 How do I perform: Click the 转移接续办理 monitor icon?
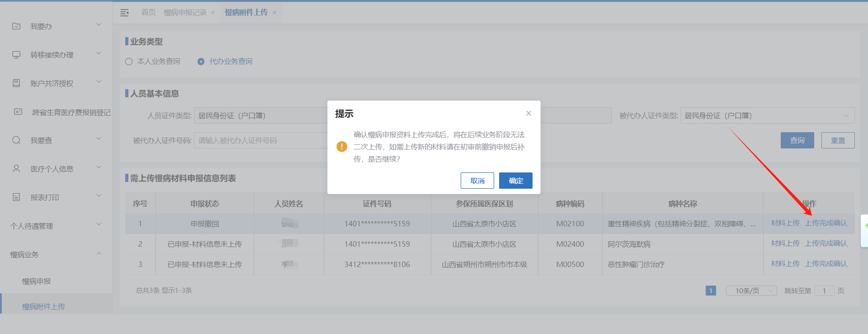coord(16,55)
